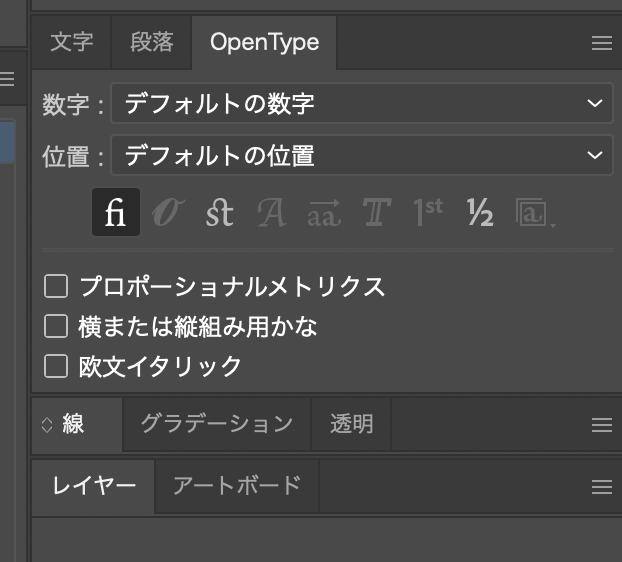Toggle discretionary ligatures st icon
Screen dimensions: 622x562
[x=219, y=212]
